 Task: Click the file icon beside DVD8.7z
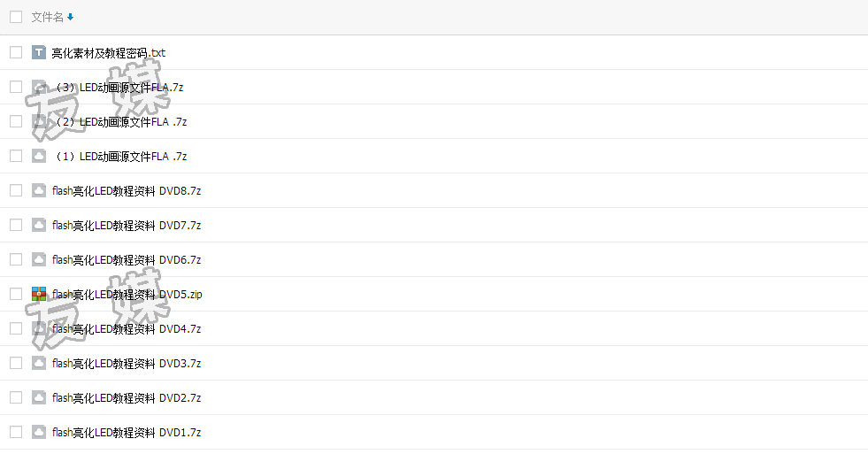pyautogui.click(x=39, y=190)
